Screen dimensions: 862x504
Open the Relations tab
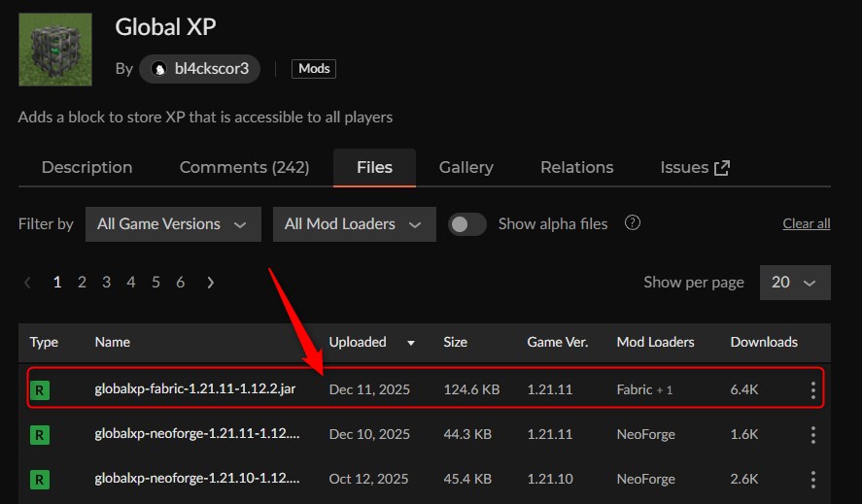(x=576, y=168)
